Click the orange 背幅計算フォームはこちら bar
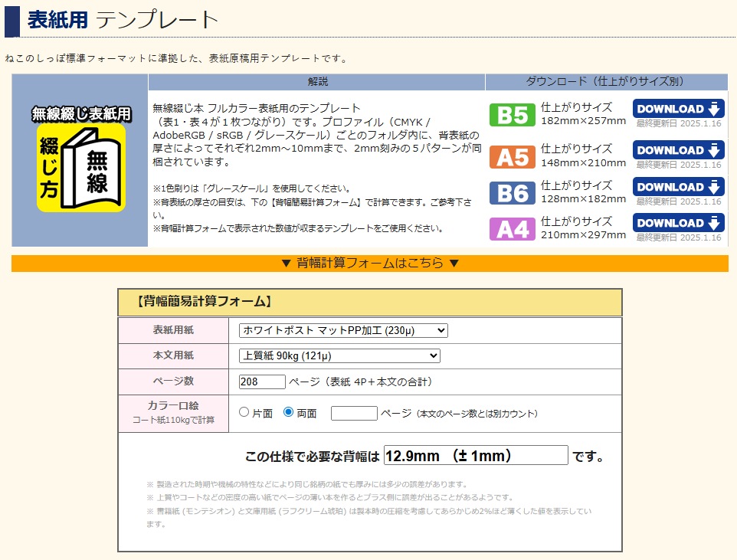Viewport: 737px width, 560px height. [x=369, y=264]
